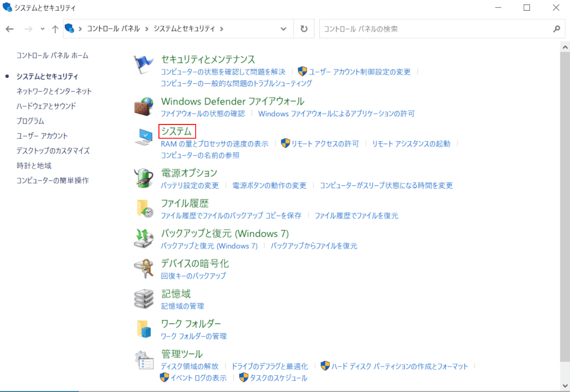570x392 pixels.
Task: Click the デバイスの暗号化 lock and keys icon
Action: tap(144, 269)
